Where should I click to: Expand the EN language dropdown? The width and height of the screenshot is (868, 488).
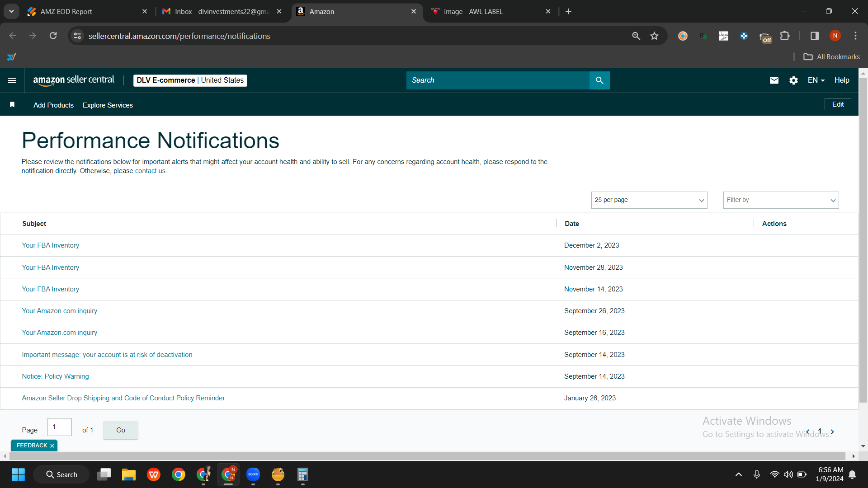tap(816, 80)
